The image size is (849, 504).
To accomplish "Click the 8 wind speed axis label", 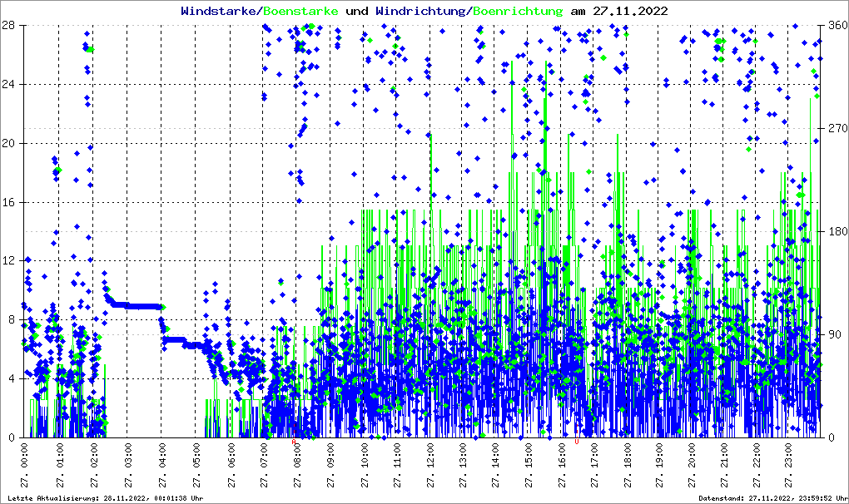I will pos(11,319).
